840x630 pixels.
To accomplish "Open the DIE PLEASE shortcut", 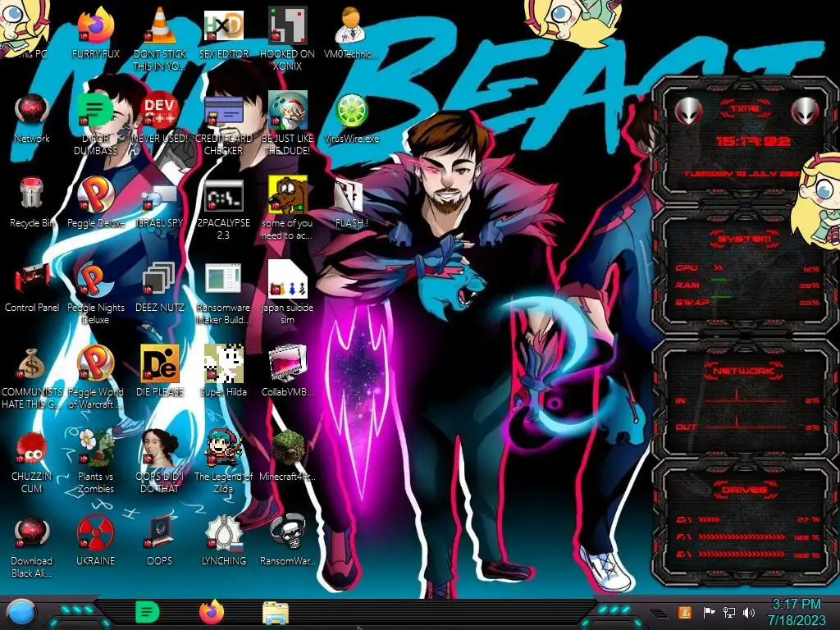I will pos(160,363).
